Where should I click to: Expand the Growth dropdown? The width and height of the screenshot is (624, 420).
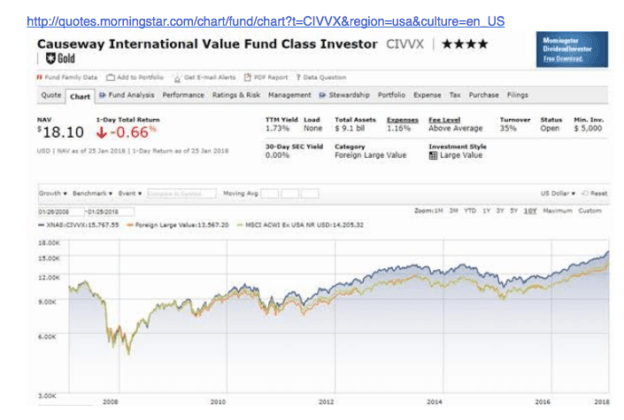(x=51, y=192)
